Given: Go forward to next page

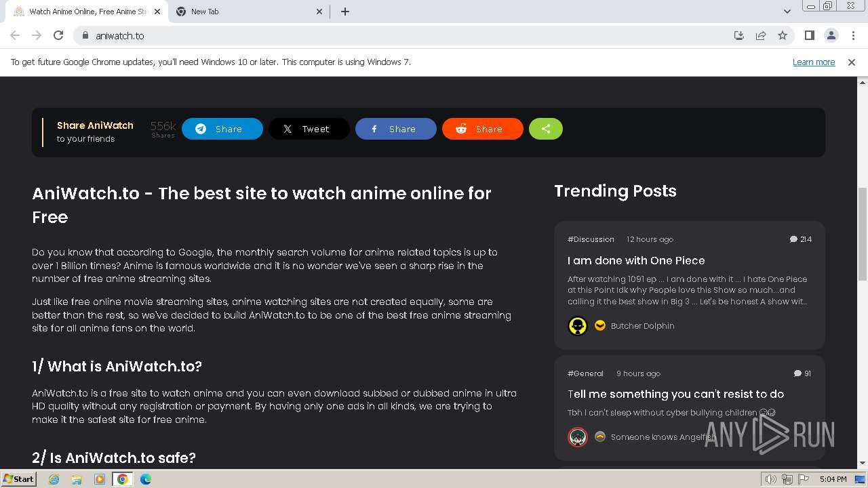Looking at the screenshot, I should (37, 35).
